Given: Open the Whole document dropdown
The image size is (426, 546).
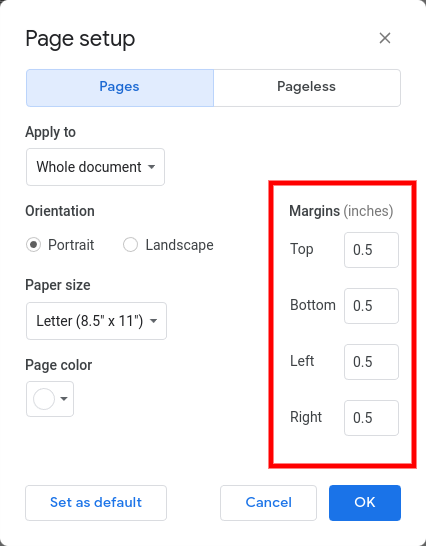Looking at the screenshot, I should pyautogui.click(x=95, y=167).
